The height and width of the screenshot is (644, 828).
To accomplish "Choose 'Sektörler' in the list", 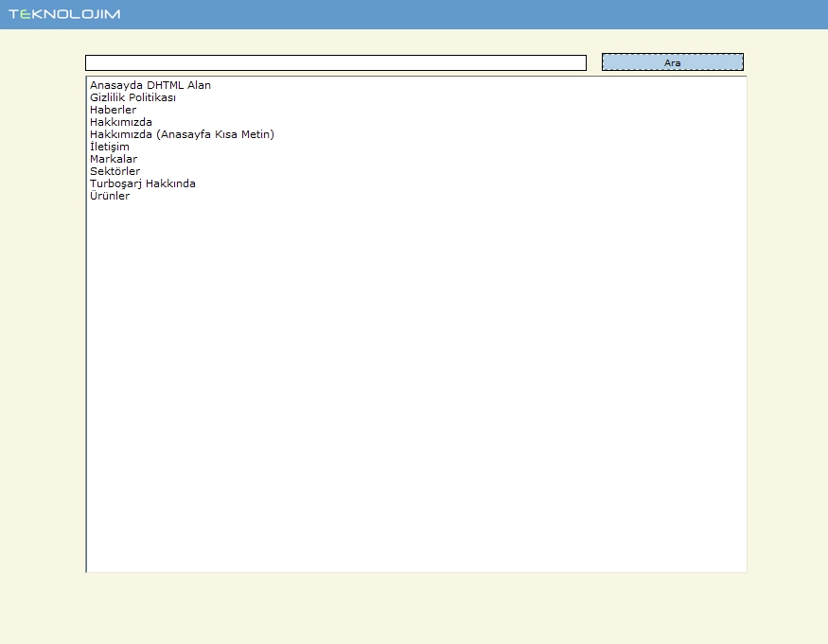I will (115, 171).
